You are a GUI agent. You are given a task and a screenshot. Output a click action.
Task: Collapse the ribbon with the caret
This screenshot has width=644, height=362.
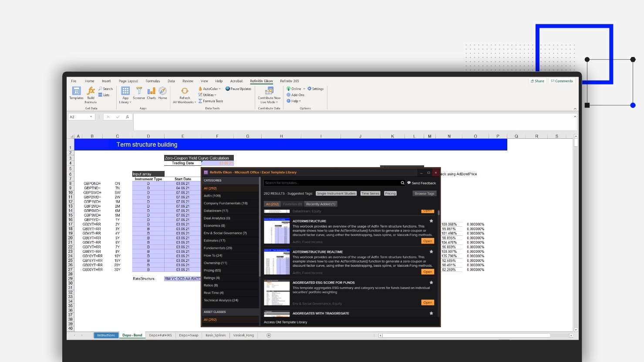[x=575, y=108]
